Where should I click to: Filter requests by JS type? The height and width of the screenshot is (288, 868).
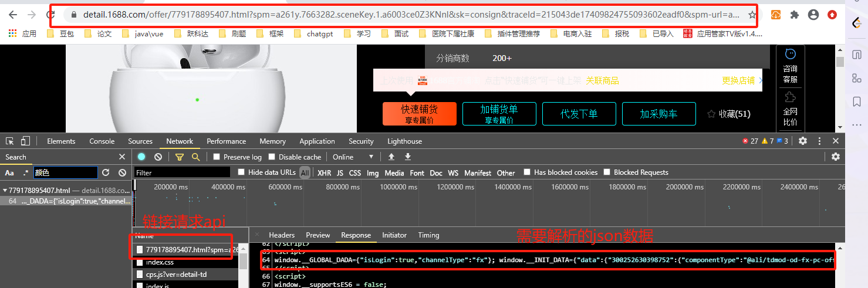tap(340, 173)
